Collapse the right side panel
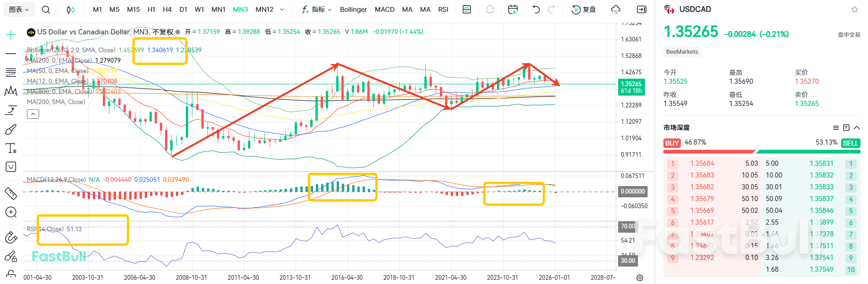The image size is (868, 284). click(x=642, y=9)
